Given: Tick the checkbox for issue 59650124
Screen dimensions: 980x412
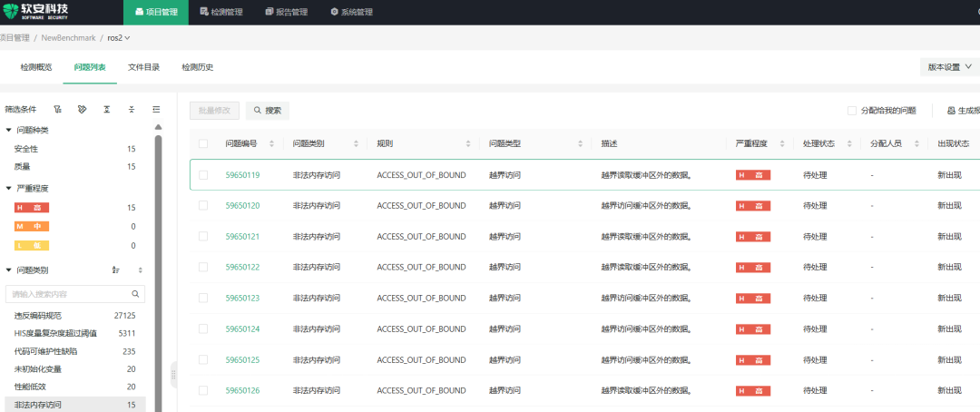Looking at the screenshot, I should (x=203, y=329).
